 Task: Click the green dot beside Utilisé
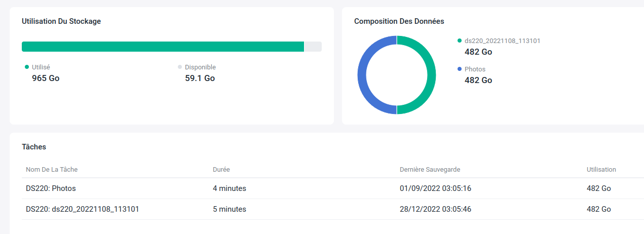click(27, 67)
